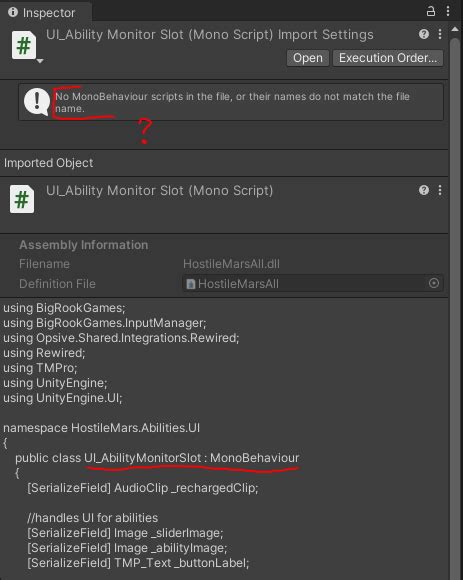Screen dimensions: 463x580
Task: Select the //handles UI for abilities comment
Action: click(92, 518)
